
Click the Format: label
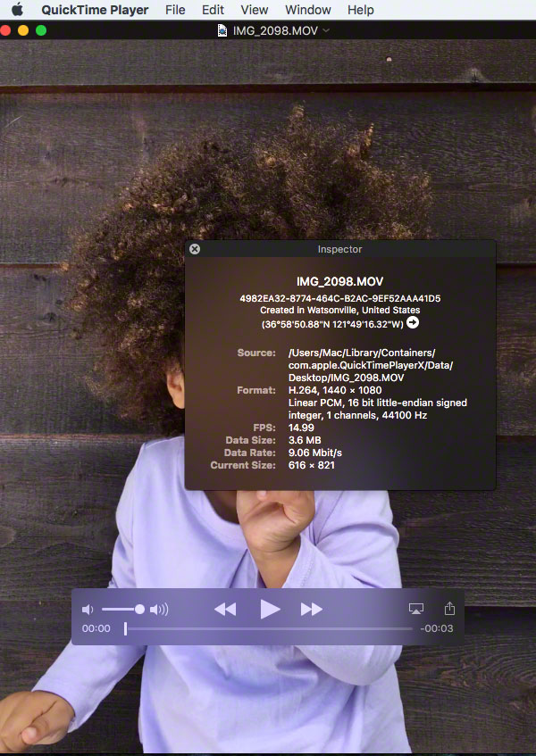point(256,390)
